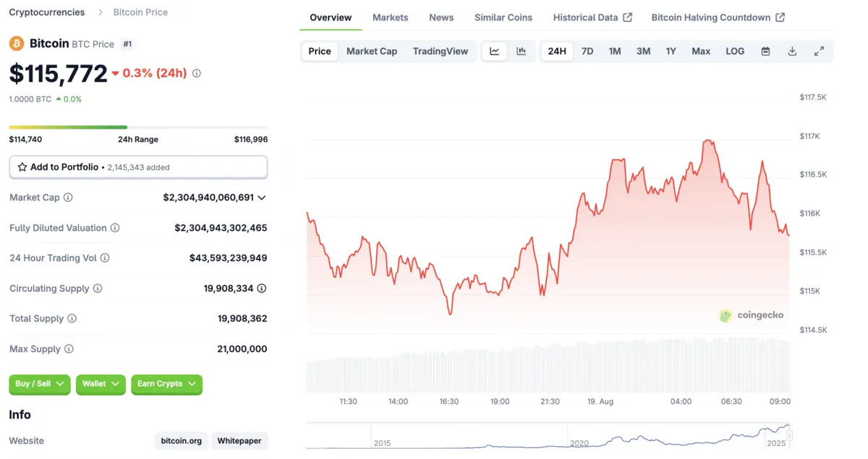Expand the Market Cap row chevron
Viewport: 868px width, 459px height.
click(262, 197)
